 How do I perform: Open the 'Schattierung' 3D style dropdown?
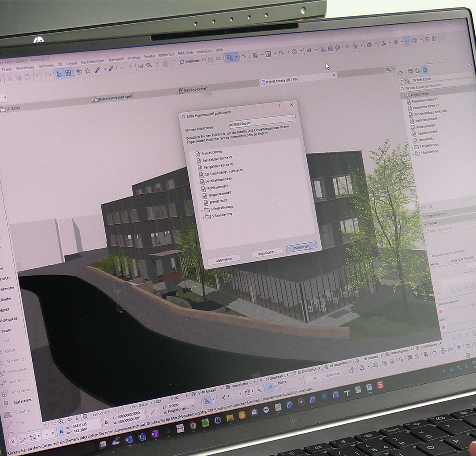click(428, 346)
